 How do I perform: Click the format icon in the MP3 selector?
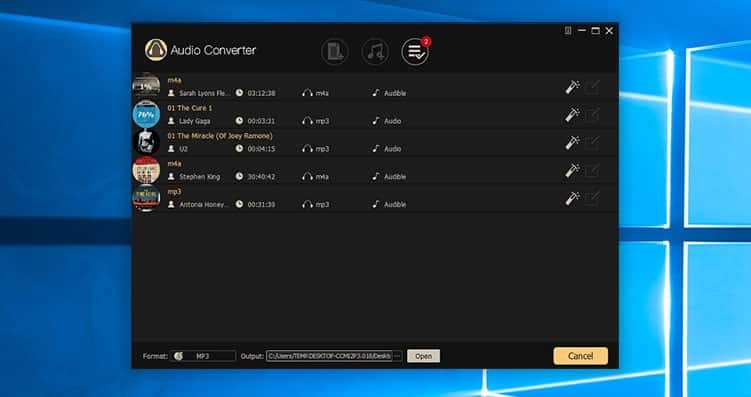(179, 356)
